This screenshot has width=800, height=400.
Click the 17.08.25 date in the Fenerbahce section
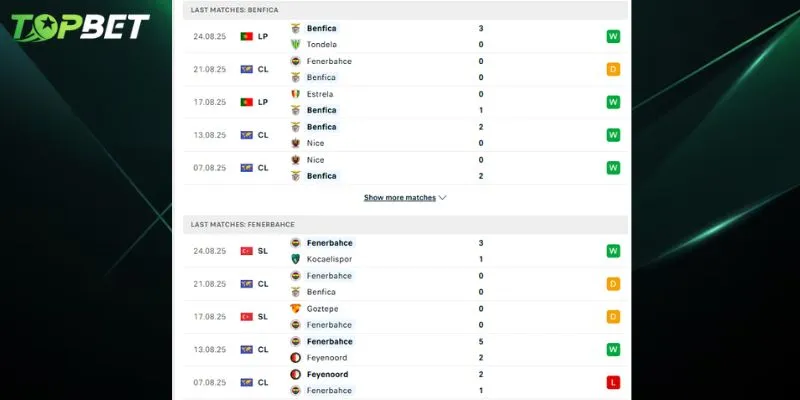point(209,317)
